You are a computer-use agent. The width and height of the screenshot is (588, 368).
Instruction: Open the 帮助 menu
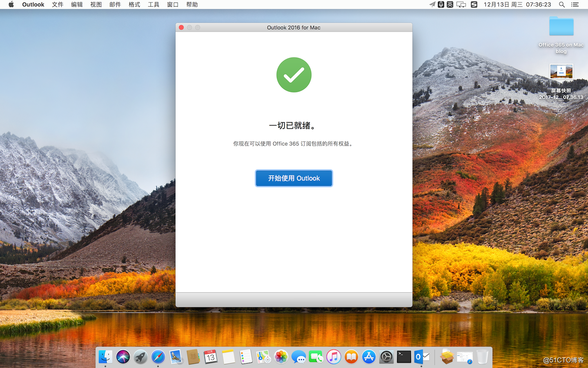(192, 4)
